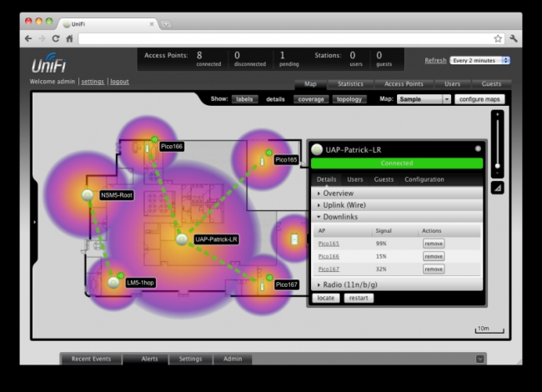Click the logout link
Screen dimensions: 542x392
119,82
